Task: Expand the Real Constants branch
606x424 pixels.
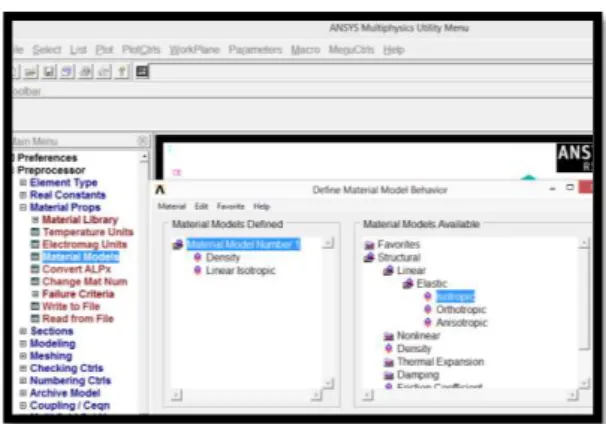Action: tap(23, 195)
